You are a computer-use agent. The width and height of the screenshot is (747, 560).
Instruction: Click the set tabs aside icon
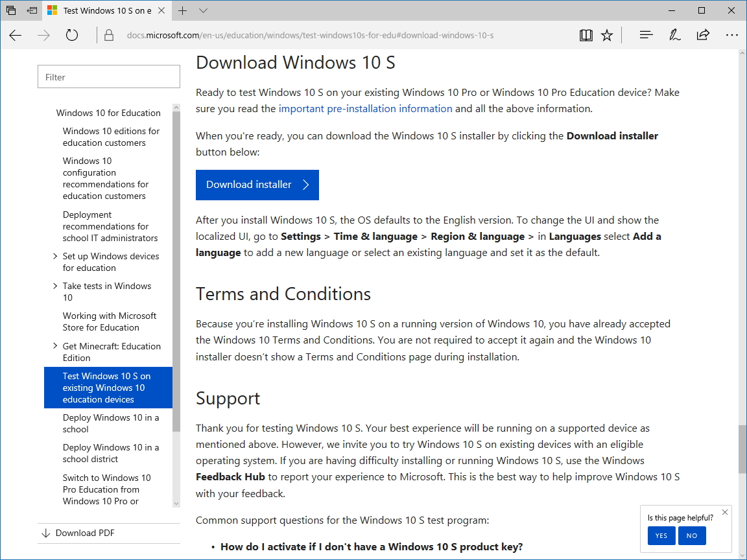(31, 10)
